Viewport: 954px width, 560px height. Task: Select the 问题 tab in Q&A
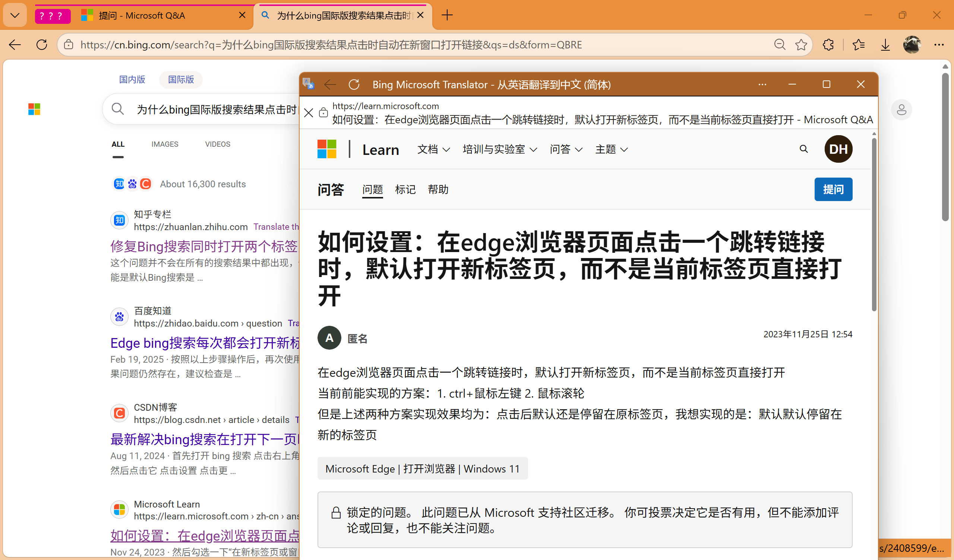(373, 189)
